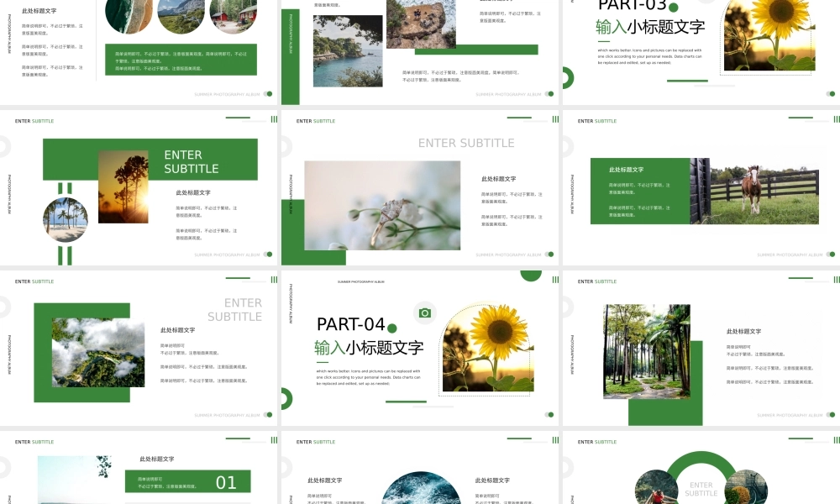
Task: Select the clouds over the mountain photo
Action: tap(98, 353)
